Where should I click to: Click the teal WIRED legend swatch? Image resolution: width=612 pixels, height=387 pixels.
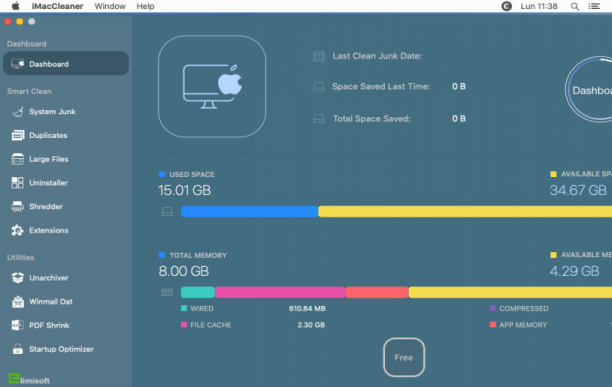(184, 308)
